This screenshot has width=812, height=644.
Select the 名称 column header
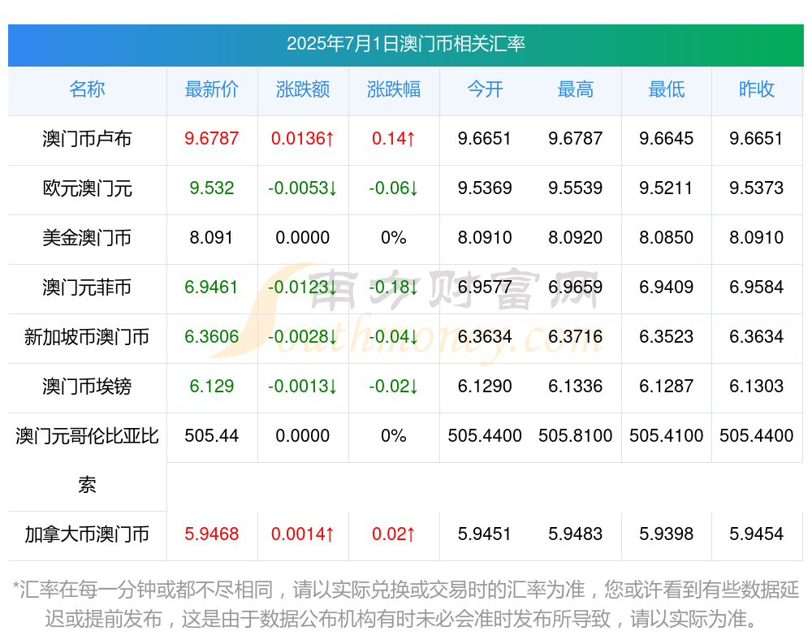(x=87, y=89)
